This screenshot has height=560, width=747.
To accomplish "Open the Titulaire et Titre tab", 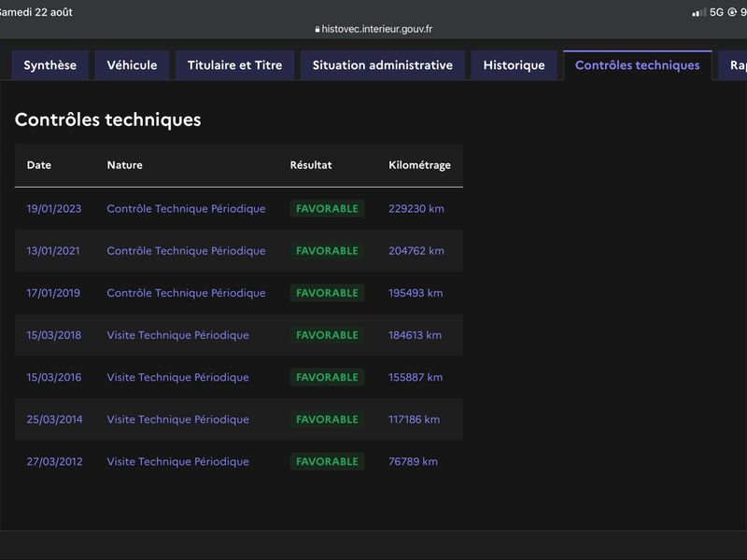I will pyautogui.click(x=235, y=65).
